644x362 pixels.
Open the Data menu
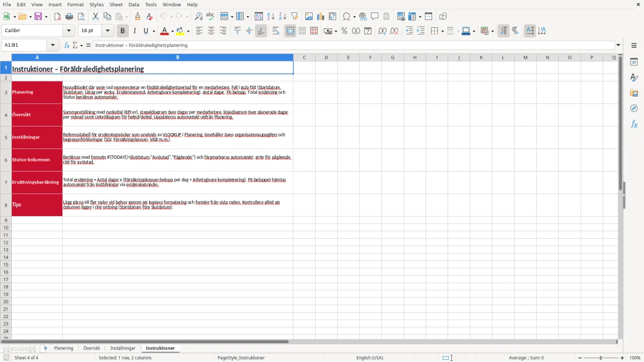point(134,4)
